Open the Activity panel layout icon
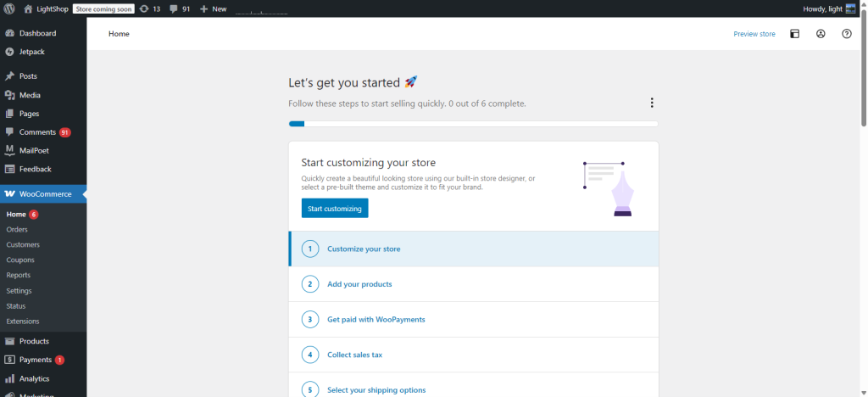Image resolution: width=868 pixels, height=397 pixels. tap(794, 34)
